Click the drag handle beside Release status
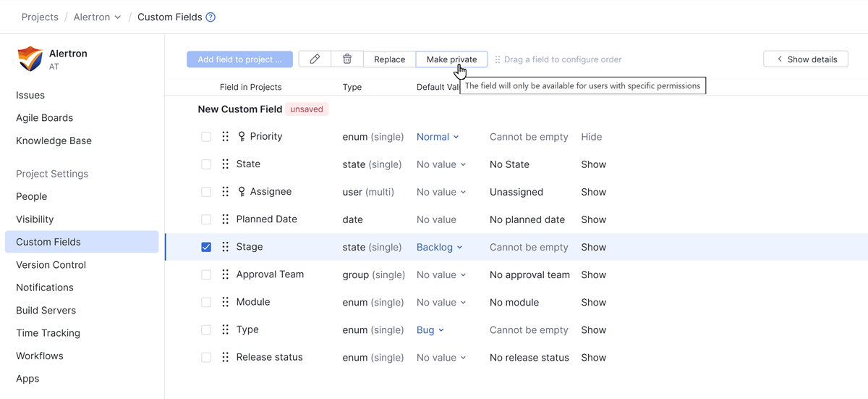 226,358
